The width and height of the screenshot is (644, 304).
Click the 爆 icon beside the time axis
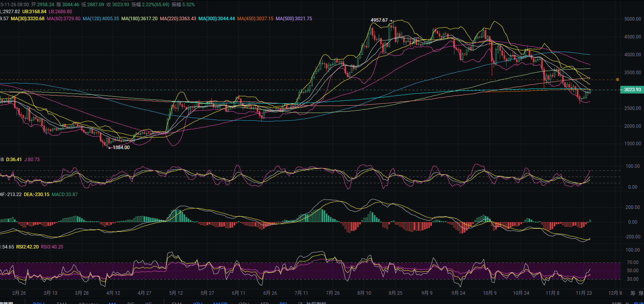tap(641, 293)
